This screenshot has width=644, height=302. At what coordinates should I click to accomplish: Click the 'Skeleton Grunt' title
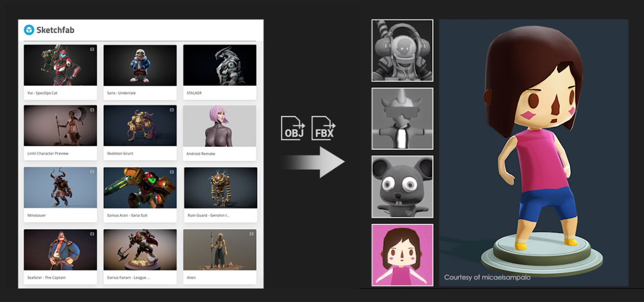point(120,154)
